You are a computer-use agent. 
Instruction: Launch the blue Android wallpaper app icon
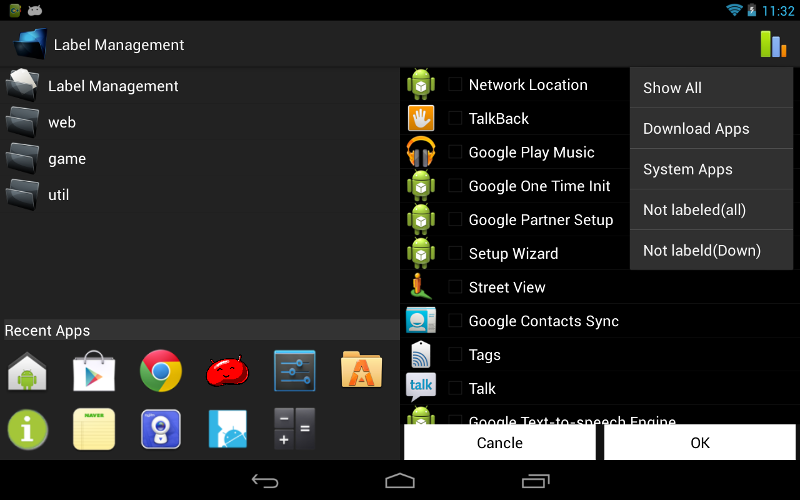pyautogui.click(x=228, y=429)
